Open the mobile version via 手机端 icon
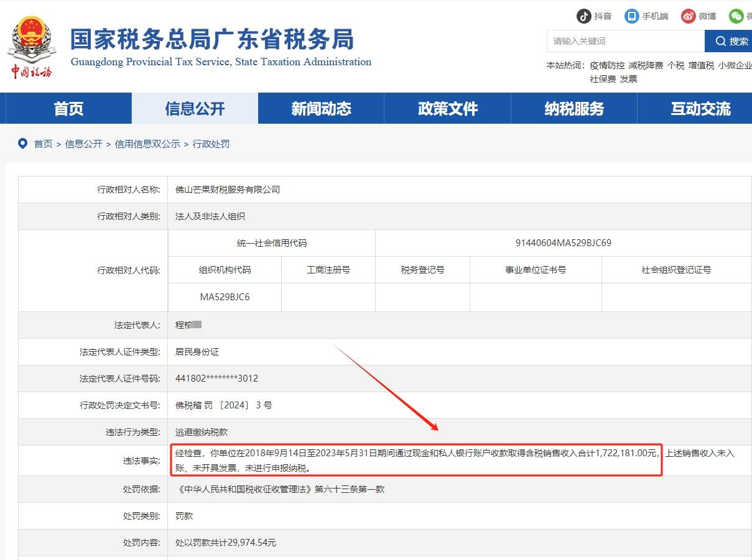This screenshot has width=752, height=560. click(631, 16)
